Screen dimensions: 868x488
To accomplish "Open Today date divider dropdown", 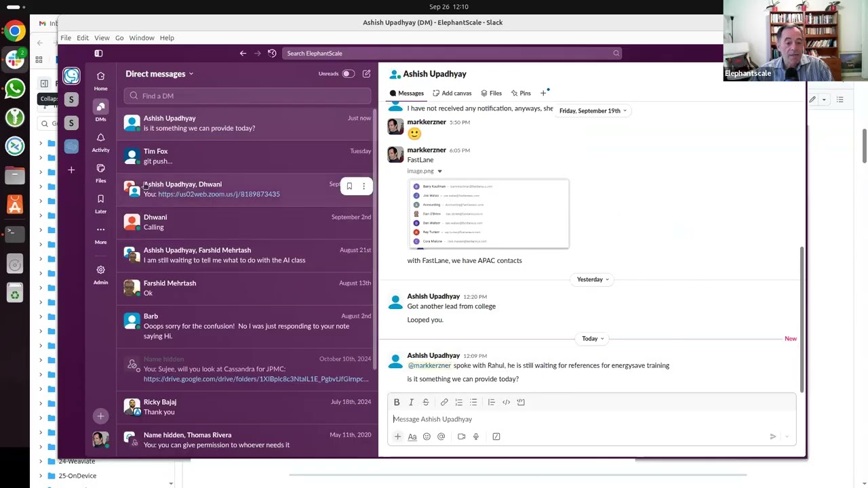I will (x=593, y=338).
